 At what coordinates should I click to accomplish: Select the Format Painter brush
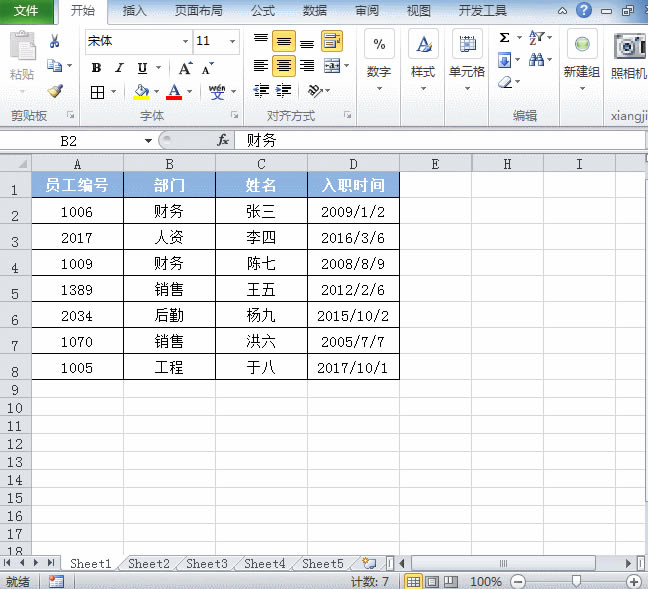55,91
